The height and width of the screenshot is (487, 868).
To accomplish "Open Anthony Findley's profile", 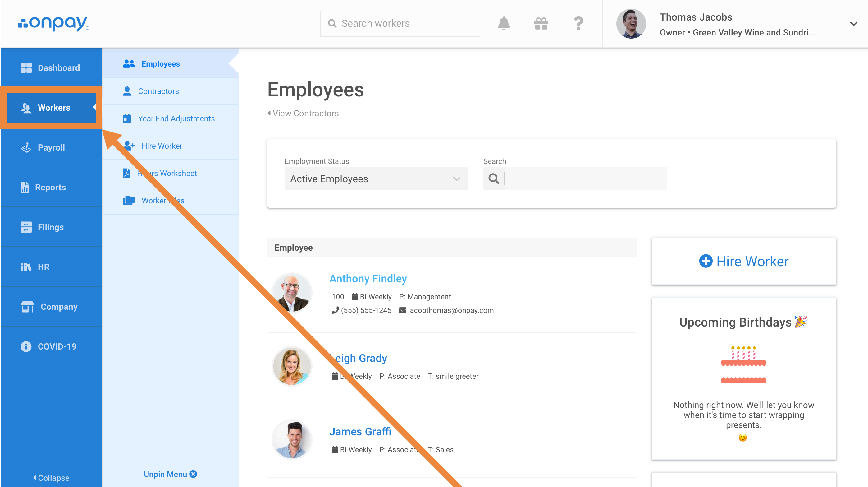I will (368, 279).
